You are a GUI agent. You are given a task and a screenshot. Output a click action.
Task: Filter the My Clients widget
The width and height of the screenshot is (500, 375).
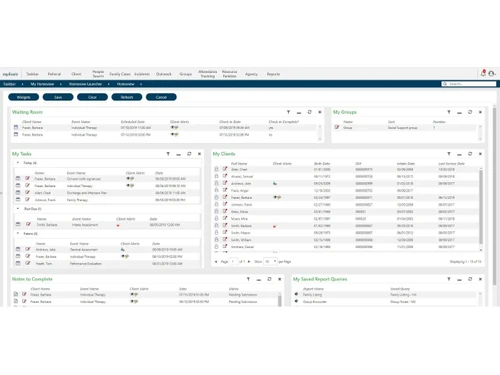point(449,154)
